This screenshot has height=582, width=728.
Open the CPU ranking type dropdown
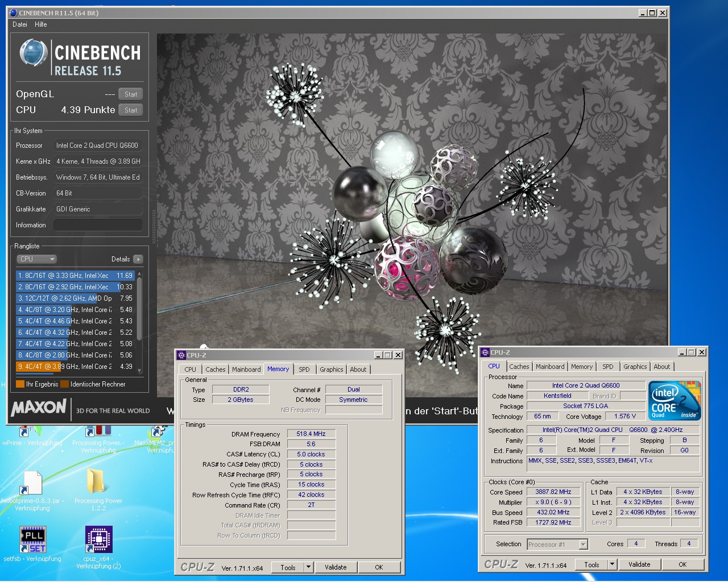pyautogui.click(x=37, y=259)
